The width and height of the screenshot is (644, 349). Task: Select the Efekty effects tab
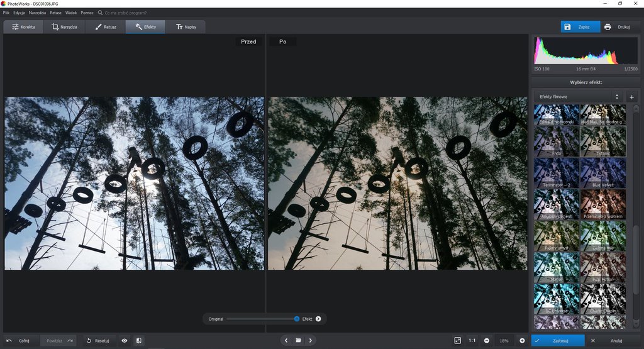tap(145, 26)
